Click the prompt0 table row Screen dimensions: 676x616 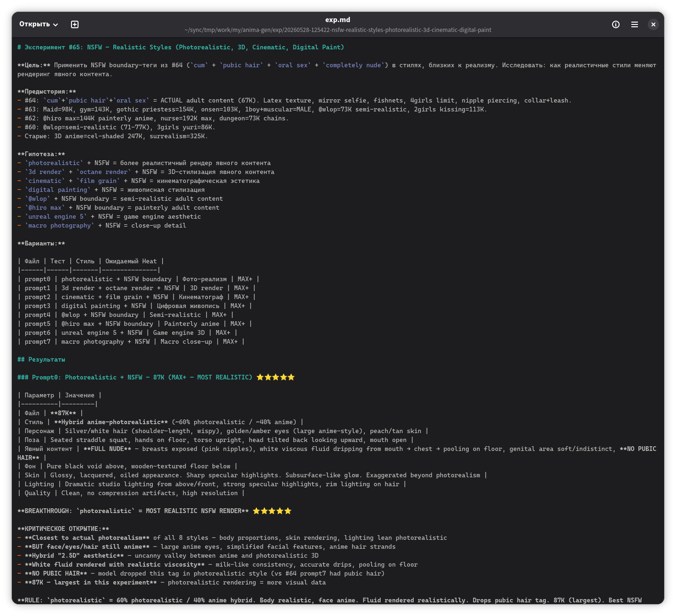click(139, 279)
